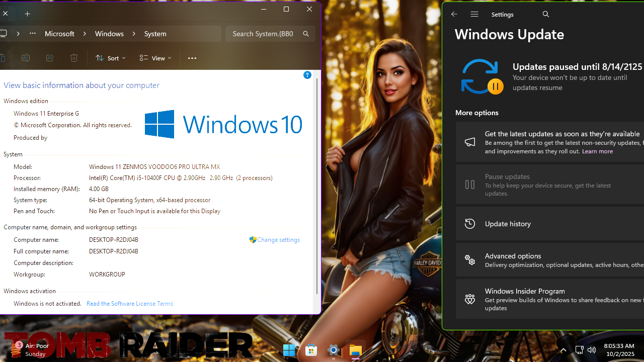Screen dimensions: 644x362
Task: Expand chevron after Microsoft breadcrumb
Action: [x=85, y=34]
